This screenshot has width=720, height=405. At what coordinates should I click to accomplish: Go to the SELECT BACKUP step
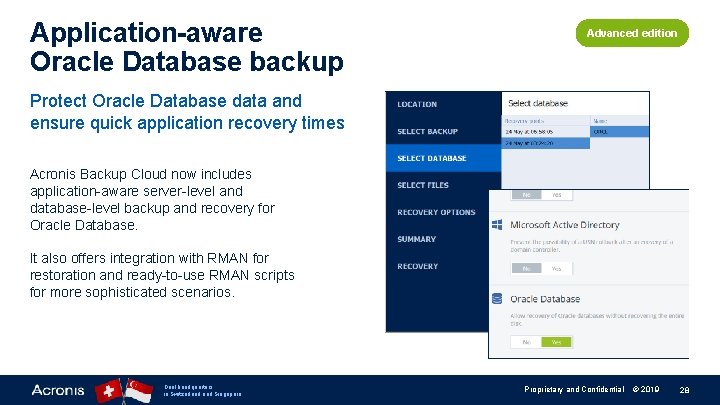pos(428,131)
